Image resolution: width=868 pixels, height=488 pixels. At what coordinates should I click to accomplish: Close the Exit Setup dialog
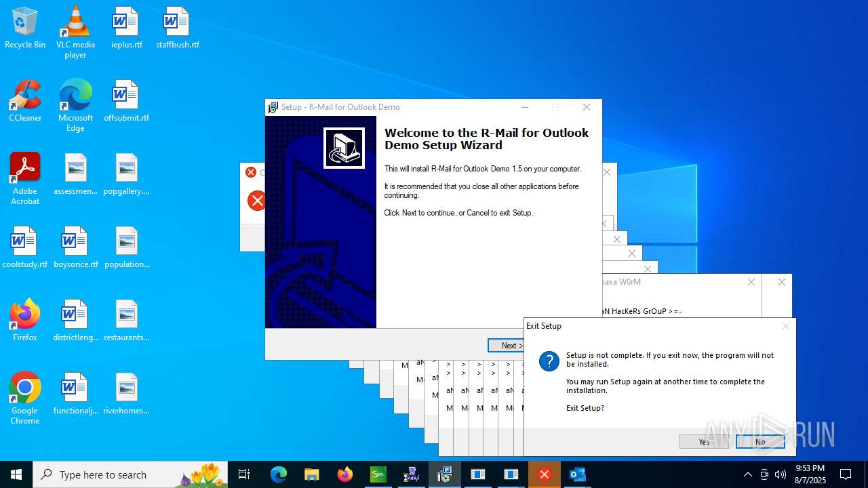pyautogui.click(x=785, y=326)
